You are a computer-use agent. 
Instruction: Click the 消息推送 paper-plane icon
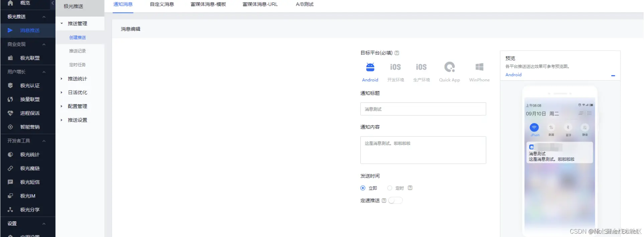[10, 30]
